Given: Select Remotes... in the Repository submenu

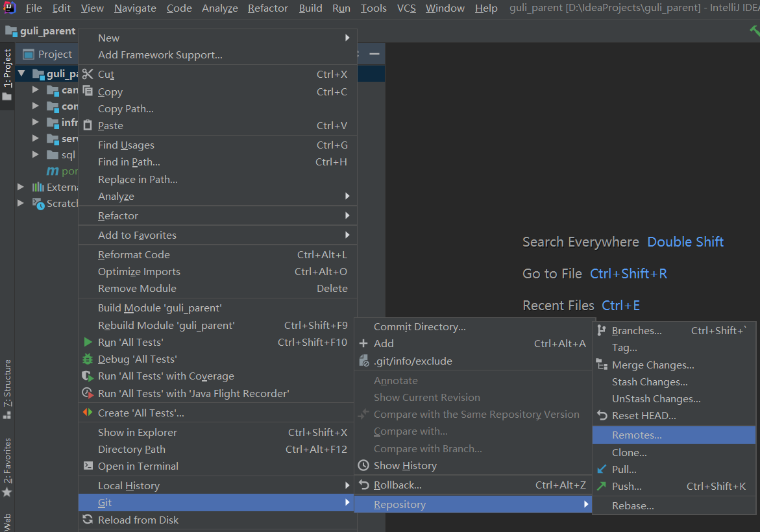Looking at the screenshot, I should pos(674,435).
